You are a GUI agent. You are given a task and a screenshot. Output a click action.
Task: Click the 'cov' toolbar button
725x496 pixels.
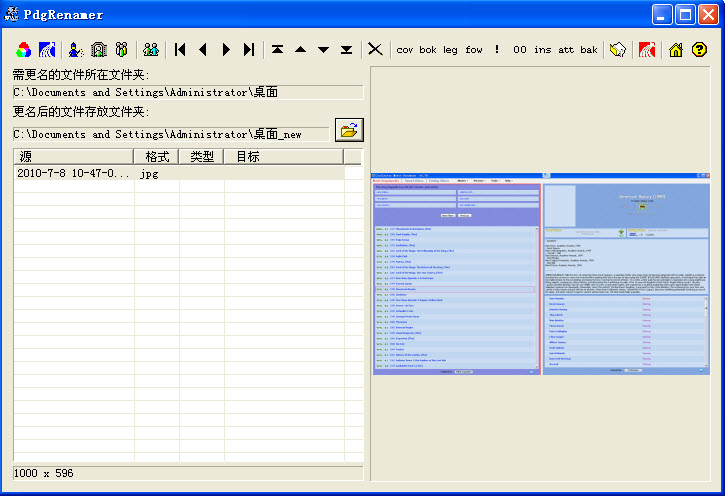(405, 50)
